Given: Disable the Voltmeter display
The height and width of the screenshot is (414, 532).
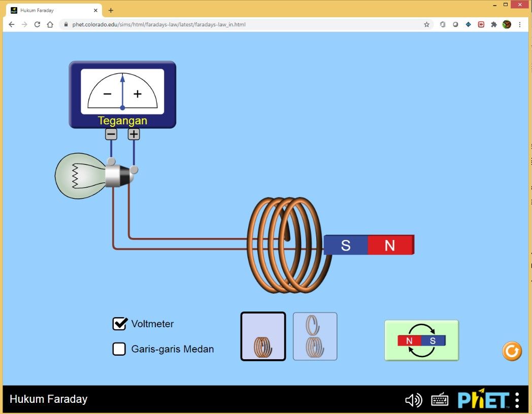Looking at the screenshot, I should tap(119, 323).
